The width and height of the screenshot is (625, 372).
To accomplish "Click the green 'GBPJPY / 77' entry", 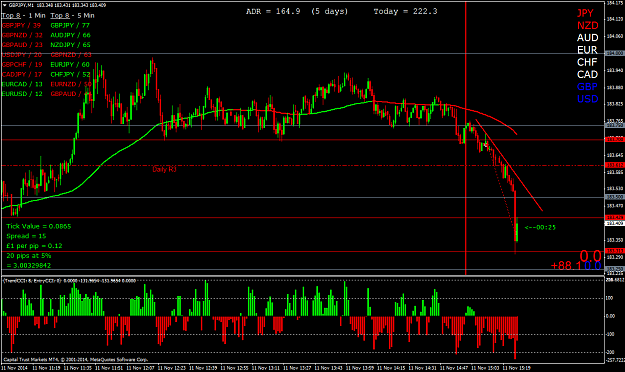I will pos(70,25).
